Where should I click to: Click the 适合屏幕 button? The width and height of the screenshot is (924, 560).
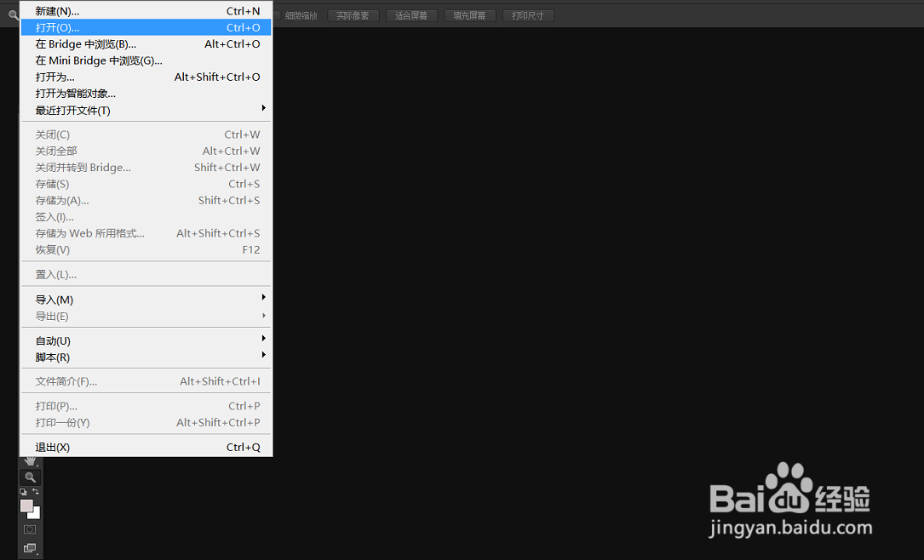(411, 16)
